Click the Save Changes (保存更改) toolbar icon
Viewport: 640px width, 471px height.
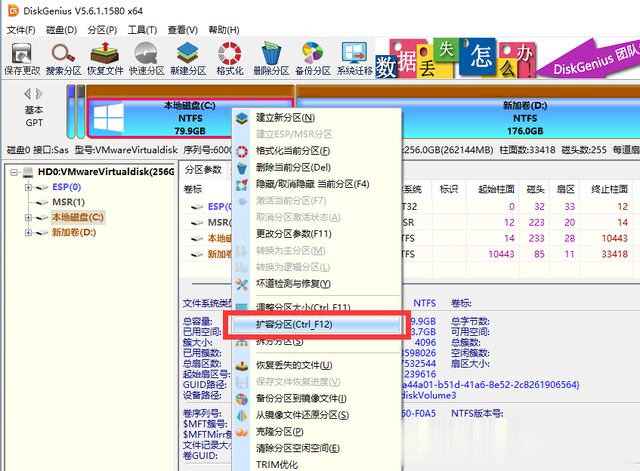click(x=22, y=59)
